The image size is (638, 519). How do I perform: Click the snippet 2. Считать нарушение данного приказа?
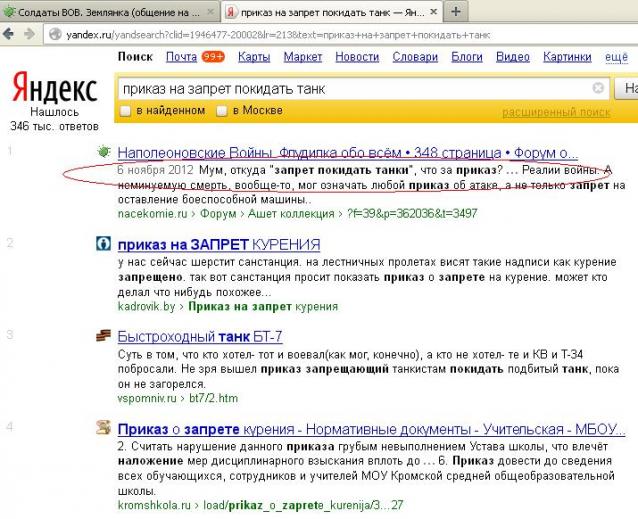[226, 447]
